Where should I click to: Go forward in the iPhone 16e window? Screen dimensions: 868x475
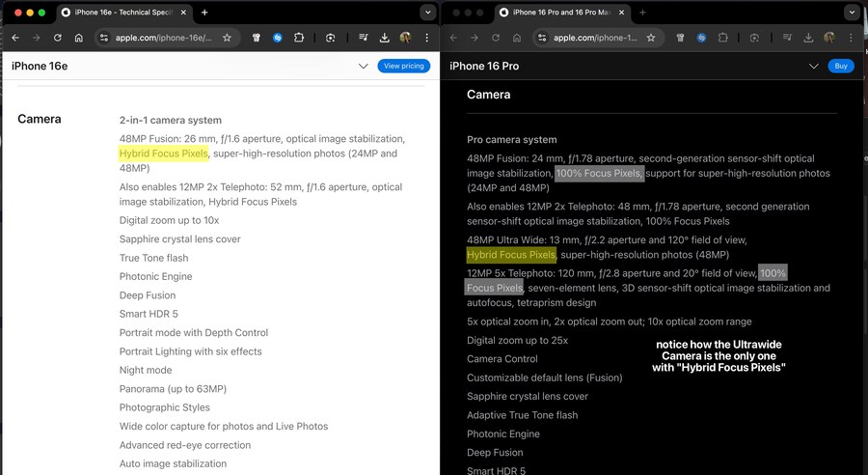(37, 38)
